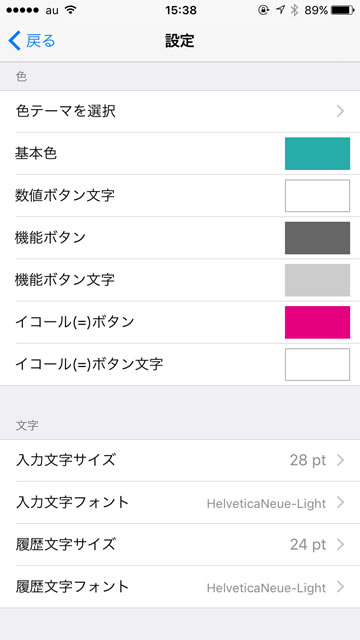Go back with the 戻る button
Image resolution: width=360 pixels, height=640 pixels.
pos(31,41)
